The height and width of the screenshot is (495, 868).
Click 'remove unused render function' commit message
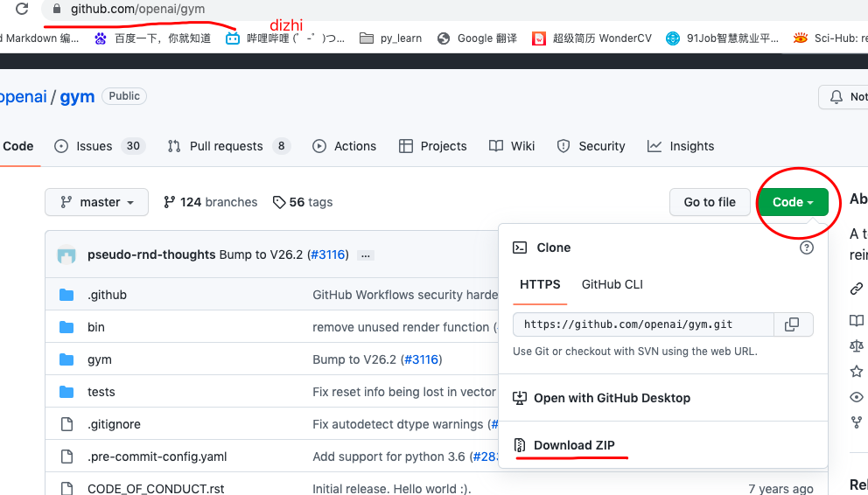point(401,327)
